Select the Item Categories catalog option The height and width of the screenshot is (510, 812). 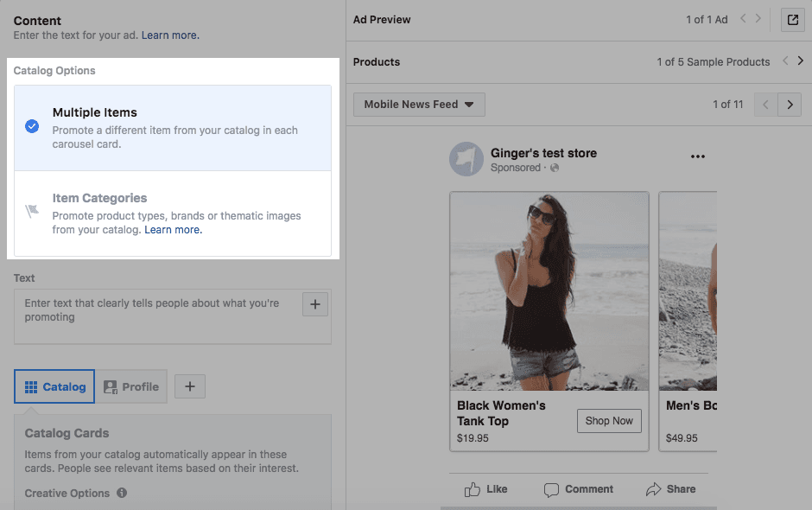173,213
